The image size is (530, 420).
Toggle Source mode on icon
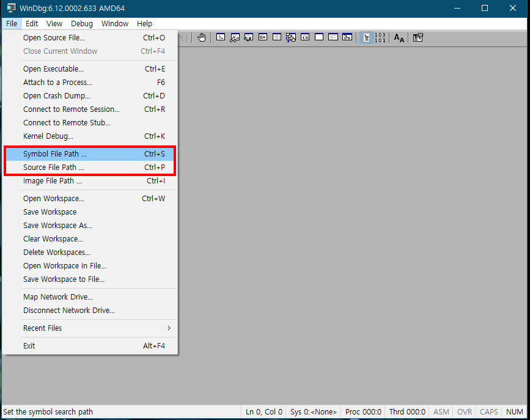[x=366, y=37]
